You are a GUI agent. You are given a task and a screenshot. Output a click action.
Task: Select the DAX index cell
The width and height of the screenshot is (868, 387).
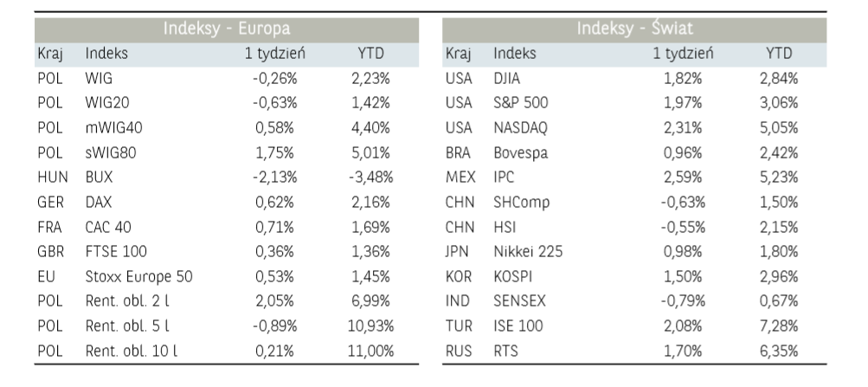[99, 202]
